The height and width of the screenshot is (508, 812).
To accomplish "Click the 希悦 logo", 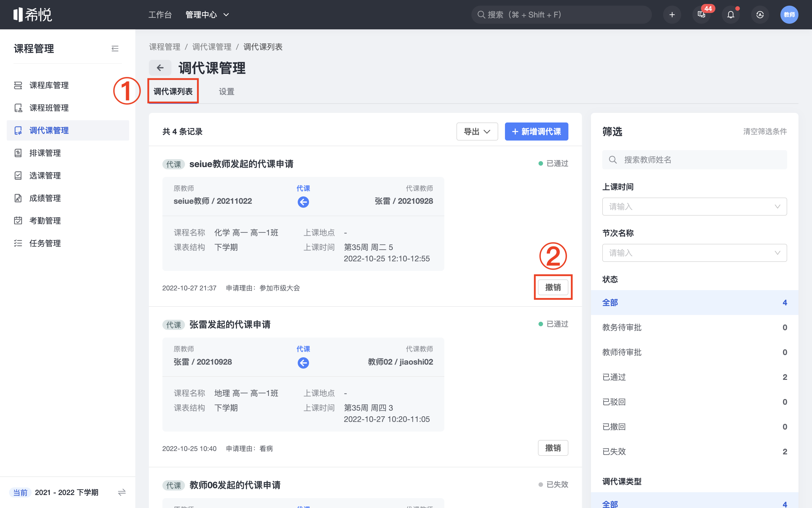I will coord(32,14).
